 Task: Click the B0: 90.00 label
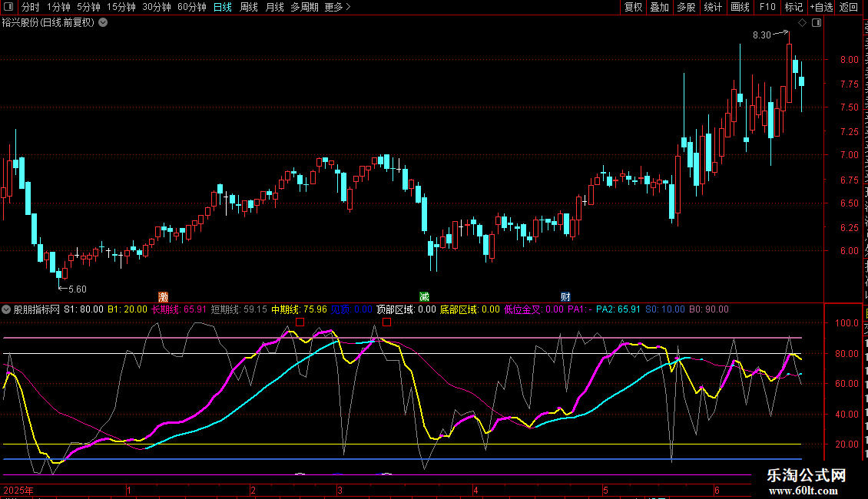pos(708,309)
